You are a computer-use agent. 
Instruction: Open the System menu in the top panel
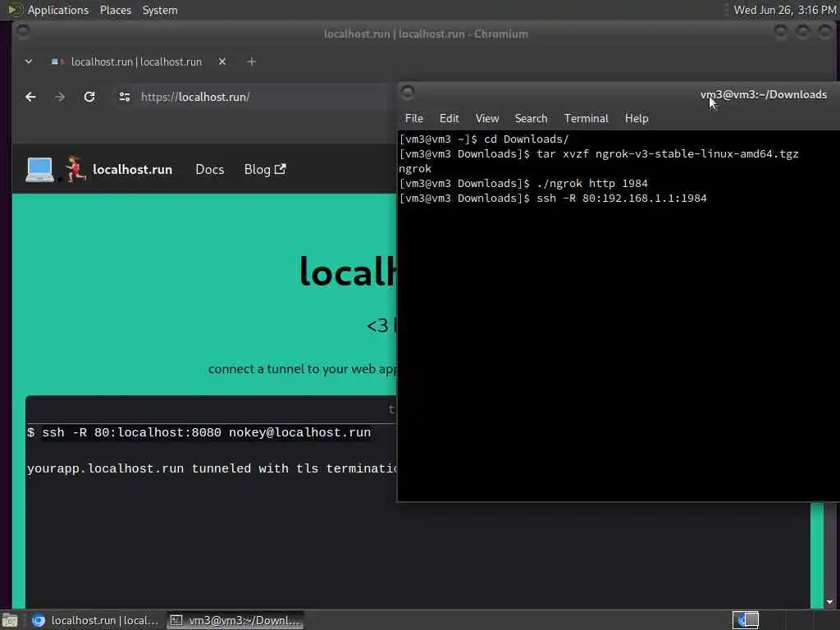(x=160, y=10)
